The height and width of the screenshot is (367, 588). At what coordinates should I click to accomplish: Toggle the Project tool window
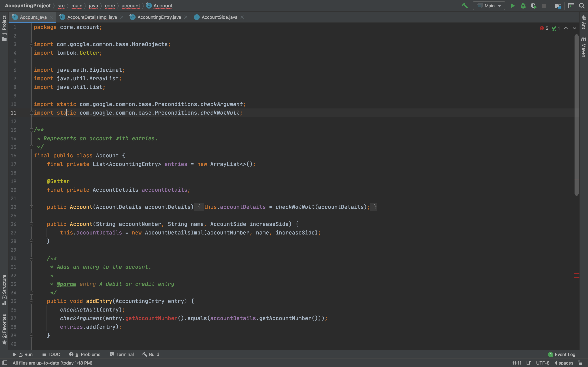(4, 28)
